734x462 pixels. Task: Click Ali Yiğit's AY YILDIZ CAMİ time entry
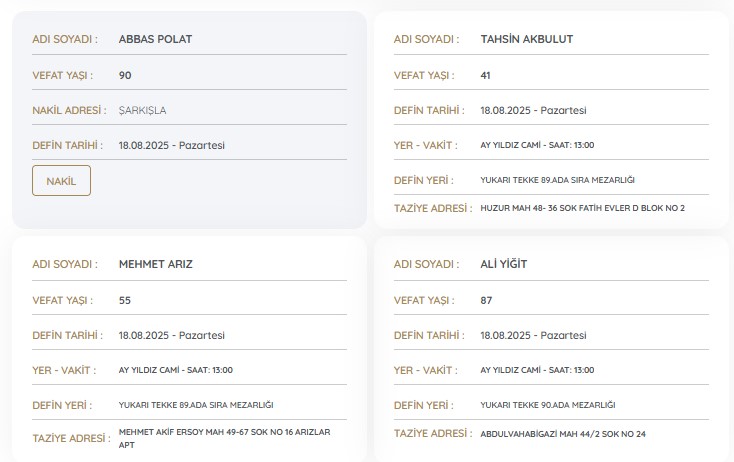pos(537,370)
